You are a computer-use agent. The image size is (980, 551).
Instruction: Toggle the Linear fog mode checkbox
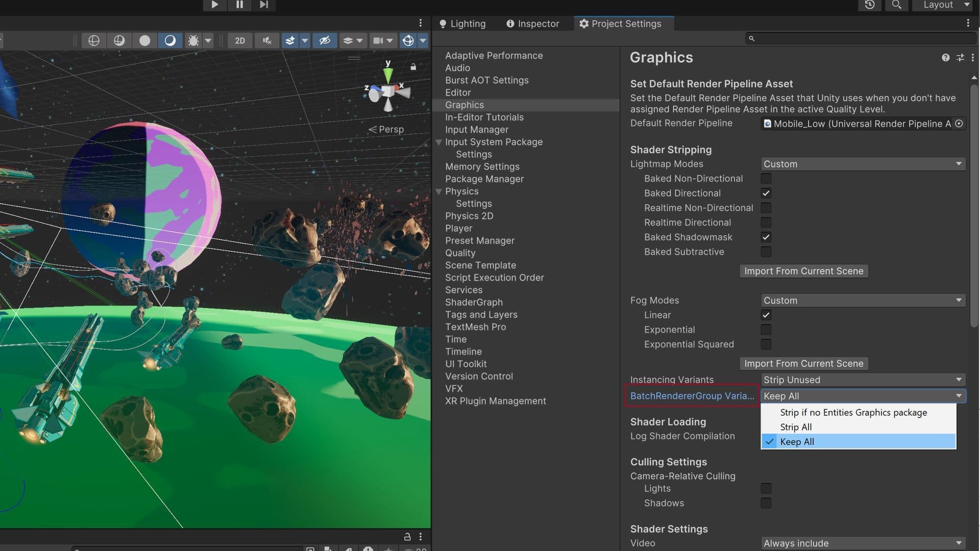(766, 315)
